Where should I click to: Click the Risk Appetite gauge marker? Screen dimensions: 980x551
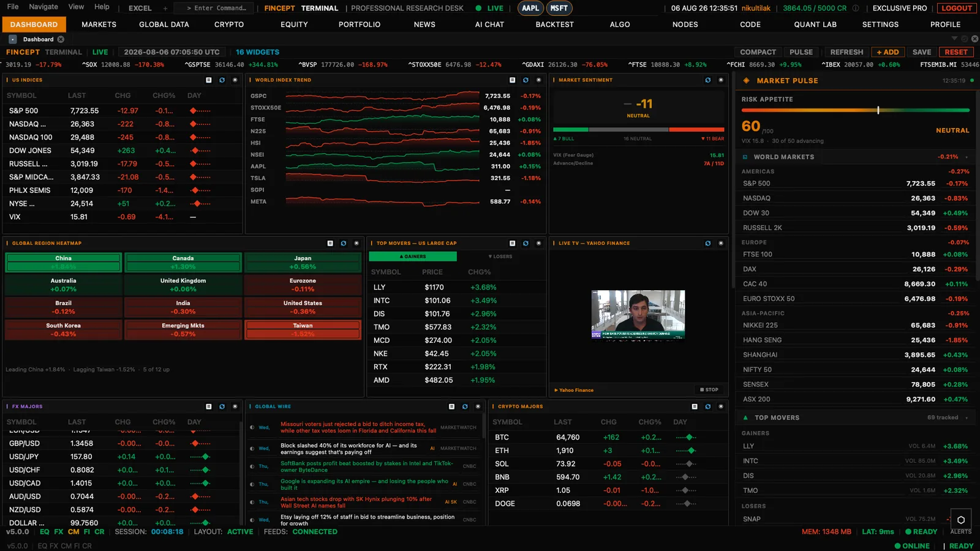coord(878,110)
